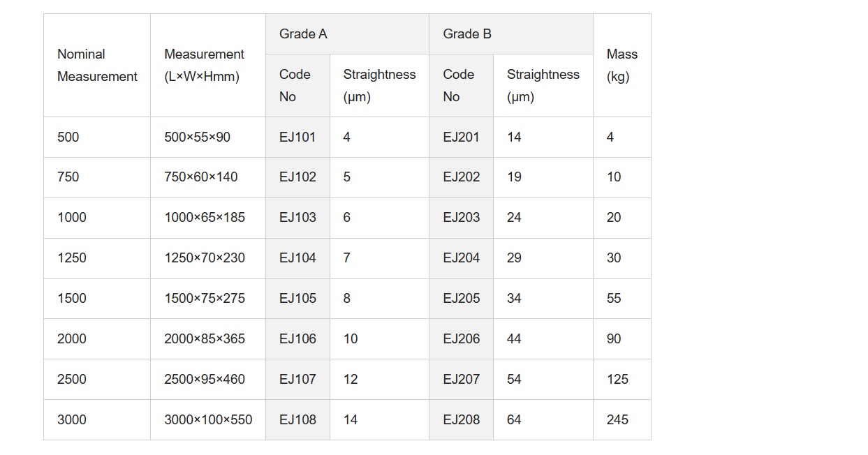Click the 2000×85×365 measurement cell
Image resolution: width=868 pixels, height=455 pixels.
pyautogui.click(x=208, y=339)
